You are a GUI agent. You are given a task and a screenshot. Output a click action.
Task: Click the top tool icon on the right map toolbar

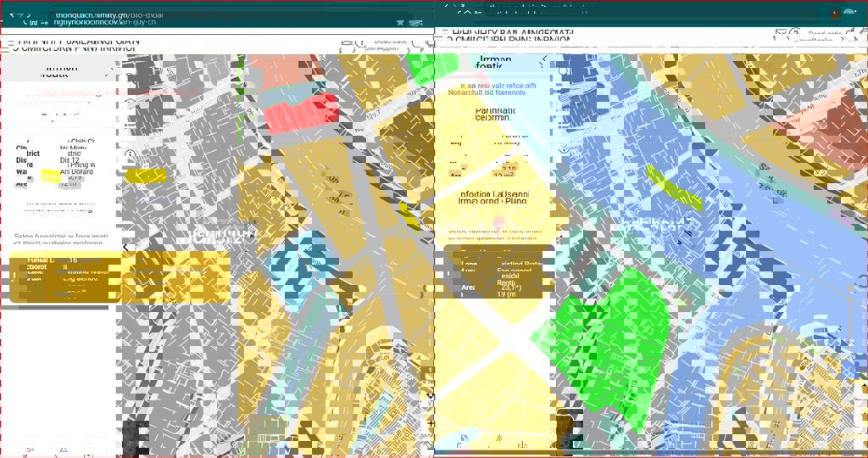(x=564, y=71)
